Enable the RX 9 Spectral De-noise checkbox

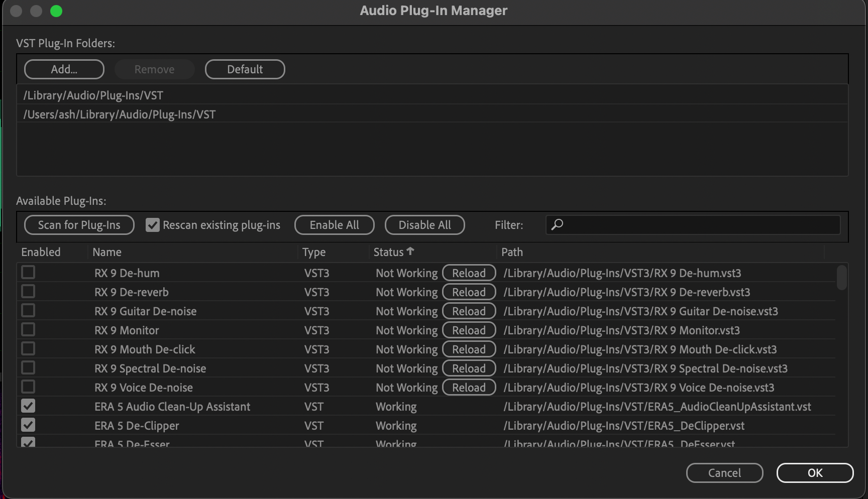pyautogui.click(x=28, y=367)
